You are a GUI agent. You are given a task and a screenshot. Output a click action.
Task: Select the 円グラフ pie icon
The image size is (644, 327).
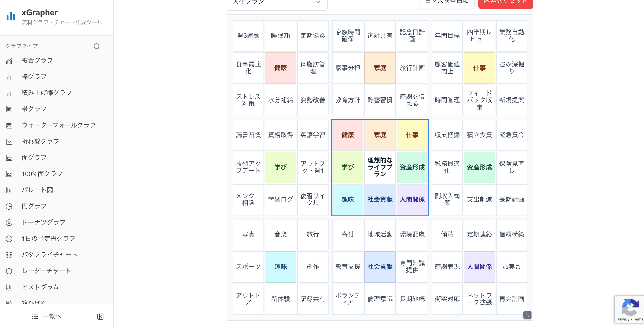(9, 206)
